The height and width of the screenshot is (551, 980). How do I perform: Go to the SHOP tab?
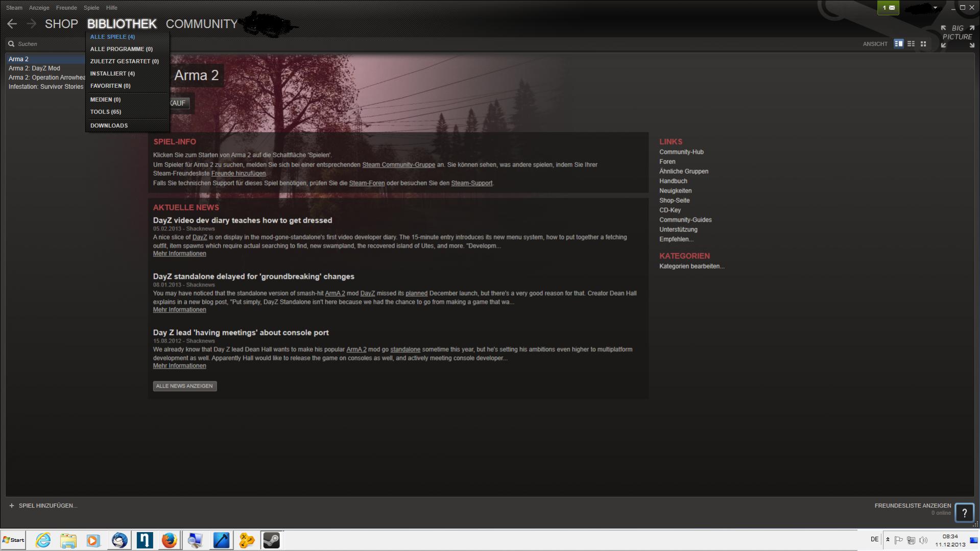click(61, 24)
